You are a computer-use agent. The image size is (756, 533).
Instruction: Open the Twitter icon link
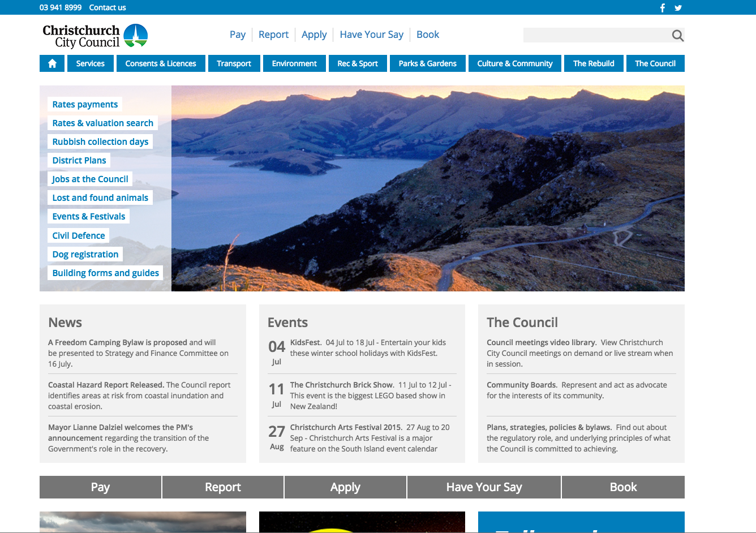[678, 8]
